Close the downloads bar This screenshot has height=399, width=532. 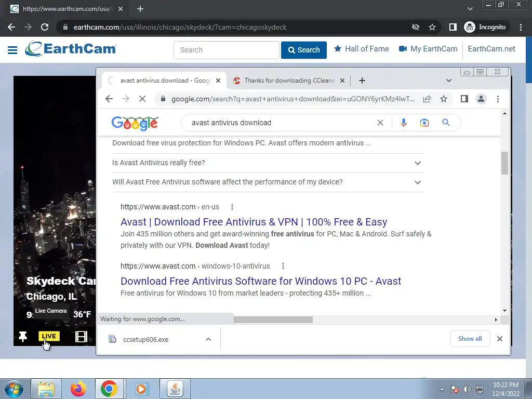click(x=499, y=339)
